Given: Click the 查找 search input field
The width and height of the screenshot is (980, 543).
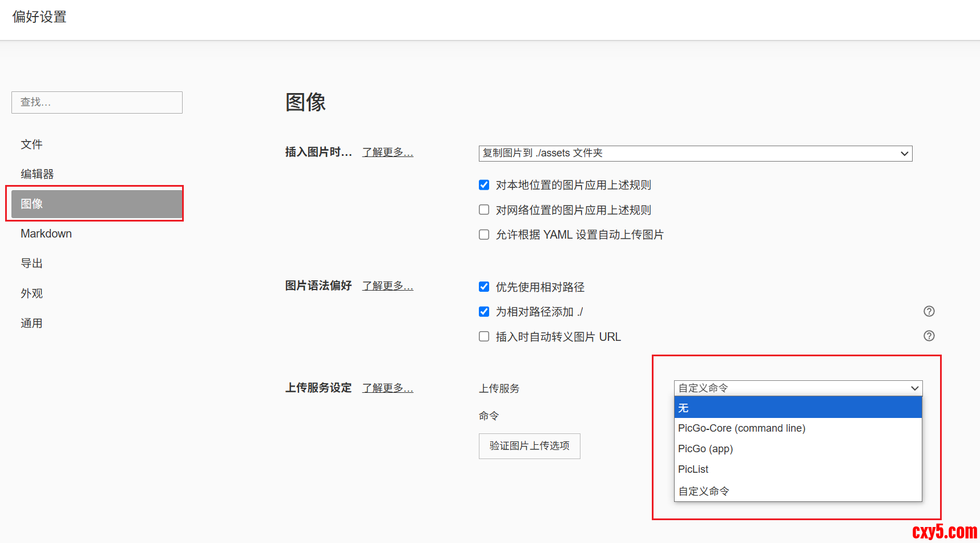Looking at the screenshot, I should pyautogui.click(x=97, y=102).
